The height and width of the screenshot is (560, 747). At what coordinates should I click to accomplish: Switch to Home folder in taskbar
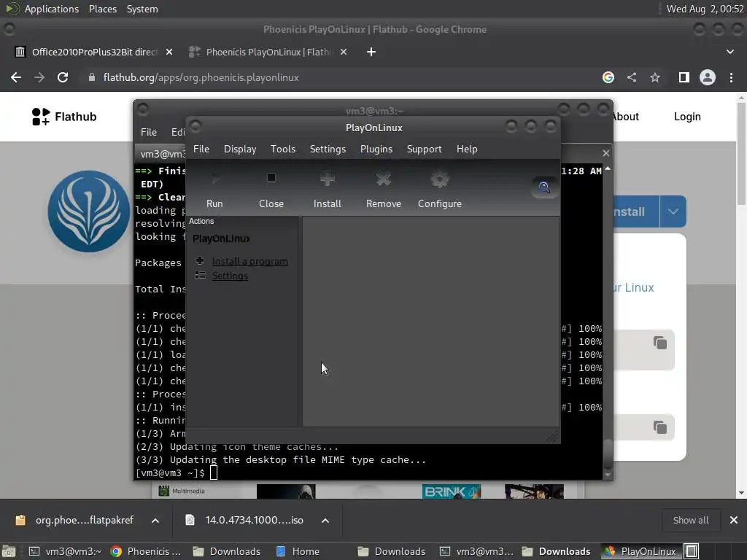click(x=298, y=551)
